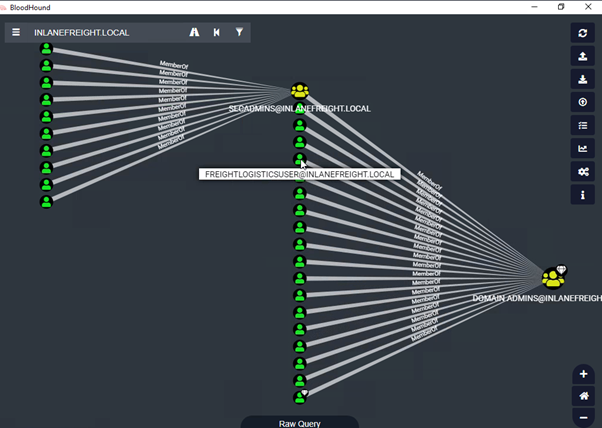Zoom in with the plus button
The width and height of the screenshot is (602, 428).
[x=584, y=374]
